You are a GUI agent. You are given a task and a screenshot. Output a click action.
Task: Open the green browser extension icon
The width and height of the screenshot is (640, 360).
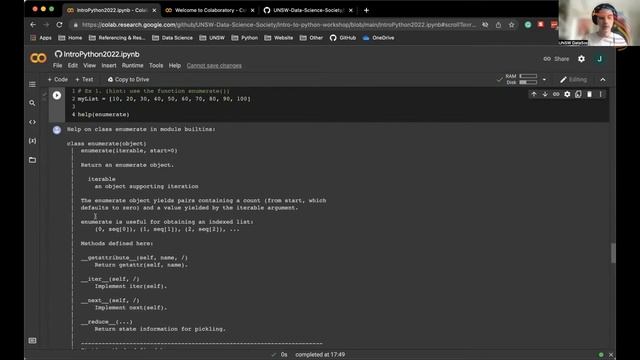click(x=528, y=25)
